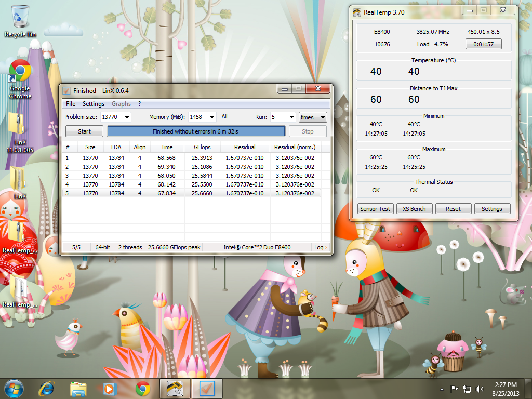Open the volume control speaker icon

coord(479,389)
